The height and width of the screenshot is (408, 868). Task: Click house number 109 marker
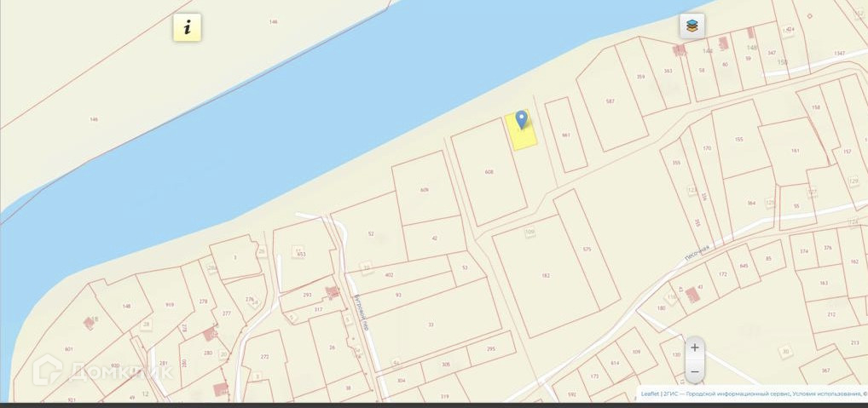coord(529,233)
